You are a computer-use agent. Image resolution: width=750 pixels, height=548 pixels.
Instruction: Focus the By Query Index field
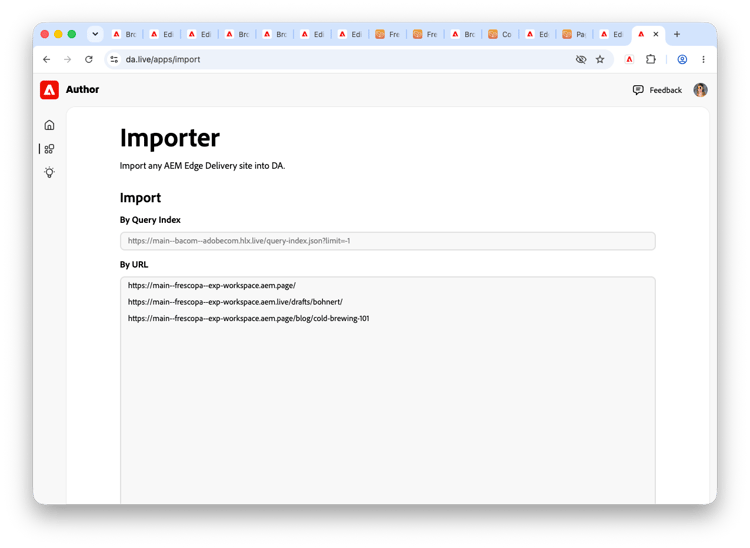point(387,241)
